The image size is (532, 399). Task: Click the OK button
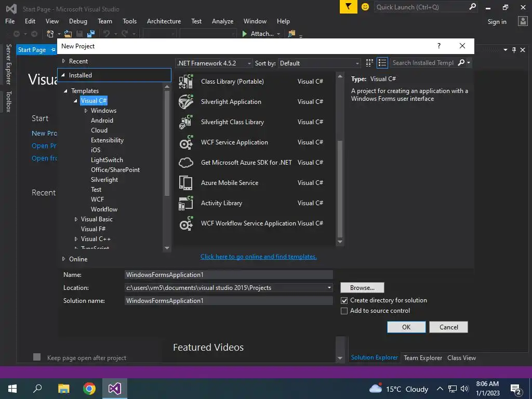(x=406, y=327)
